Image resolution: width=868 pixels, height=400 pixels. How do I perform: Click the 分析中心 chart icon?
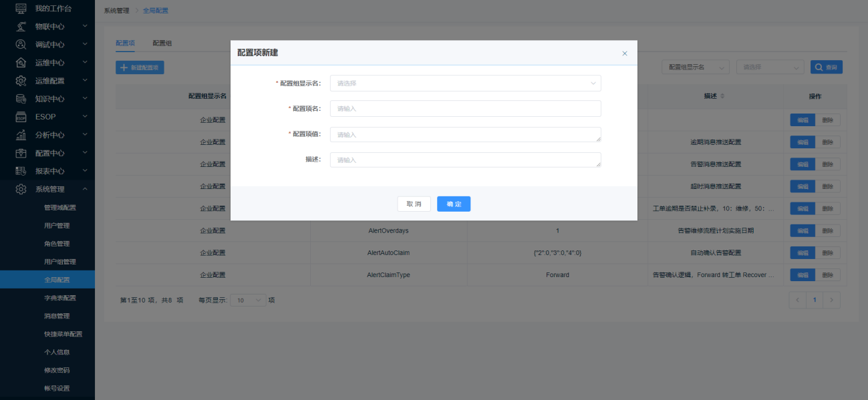pos(21,135)
